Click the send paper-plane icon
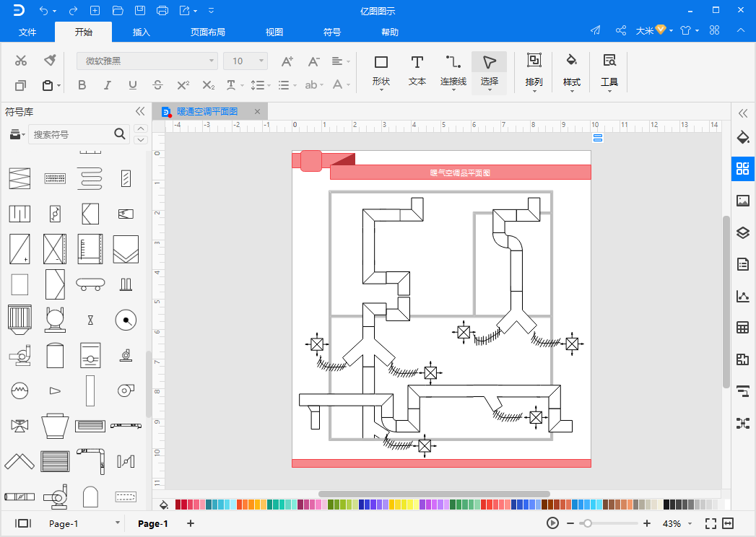 tap(596, 30)
